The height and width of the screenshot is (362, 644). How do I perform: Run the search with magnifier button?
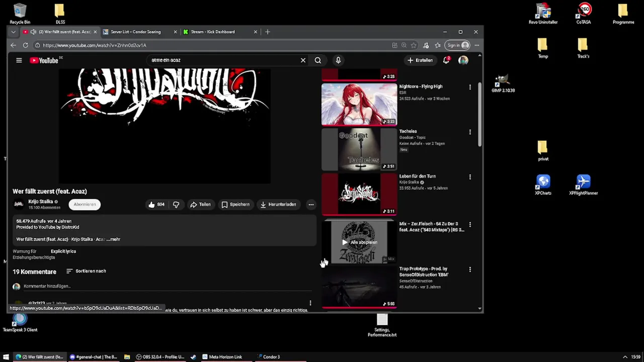point(318,60)
